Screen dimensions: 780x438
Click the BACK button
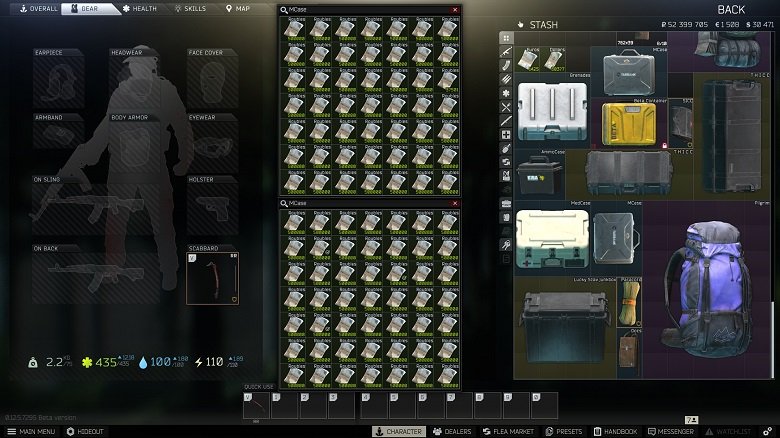click(731, 9)
